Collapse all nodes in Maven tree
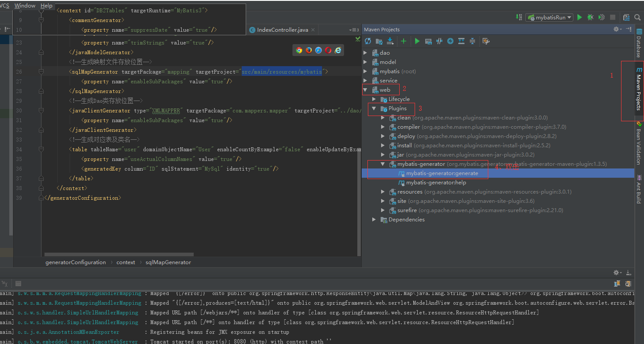 coord(472,41)
